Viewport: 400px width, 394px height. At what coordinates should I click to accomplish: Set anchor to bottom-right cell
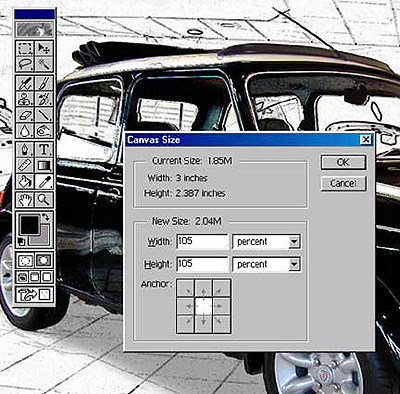221,324
